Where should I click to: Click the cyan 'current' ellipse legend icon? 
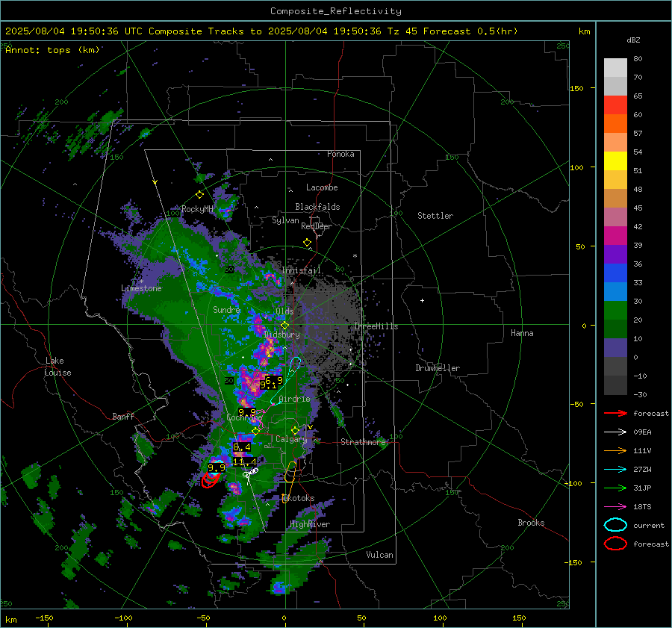coord(615,525)
